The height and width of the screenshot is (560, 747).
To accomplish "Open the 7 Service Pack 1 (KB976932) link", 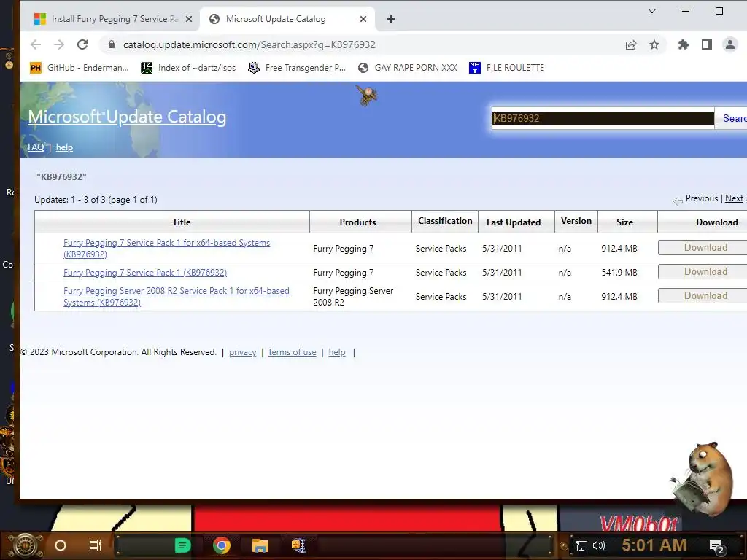I will tap(145, 273).
